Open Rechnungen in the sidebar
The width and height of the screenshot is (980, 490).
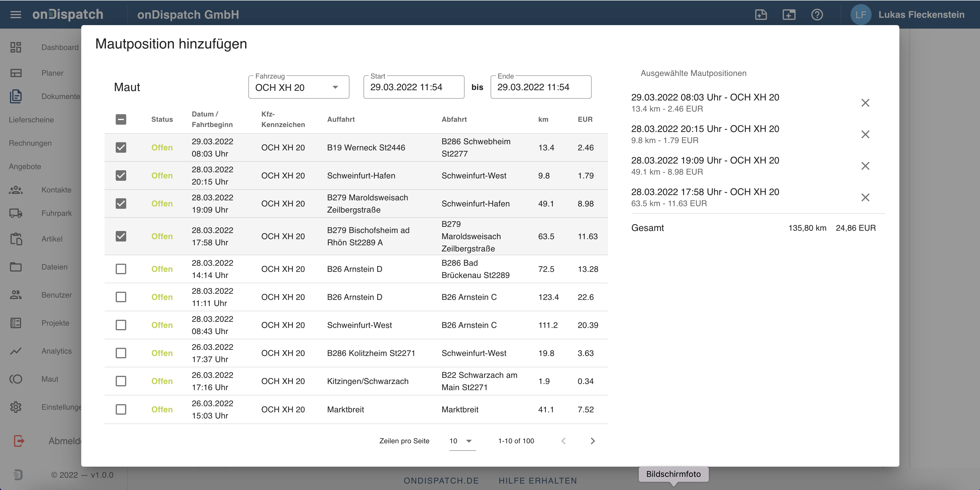click(x=30, y=143)
